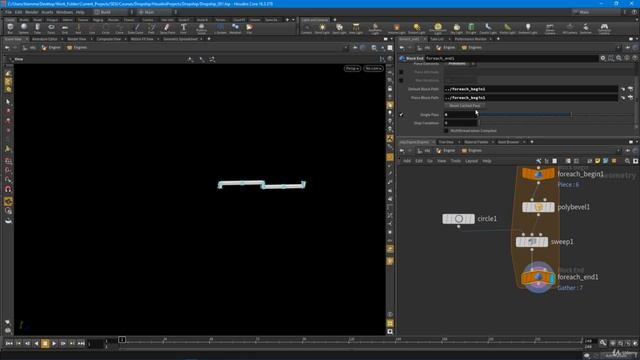Select the File shelf tool
The width and height of the screenshot is (640, 360).
[249, 29]
